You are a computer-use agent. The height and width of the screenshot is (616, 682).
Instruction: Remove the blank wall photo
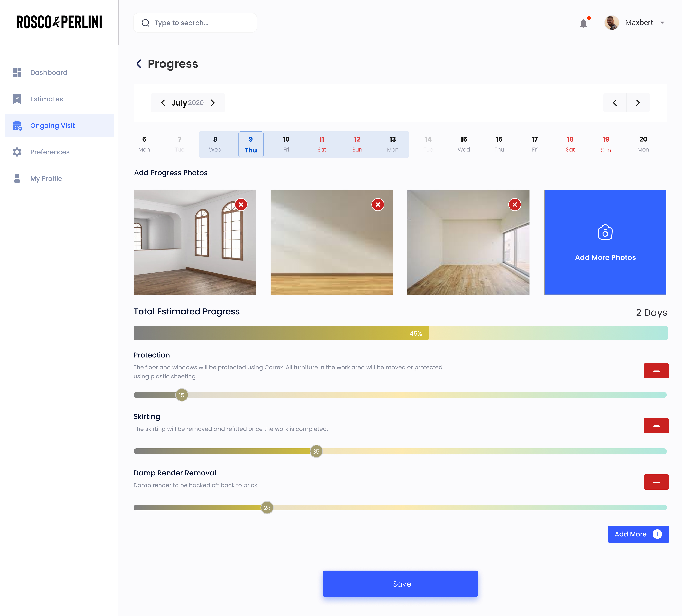tap(378, 205)
